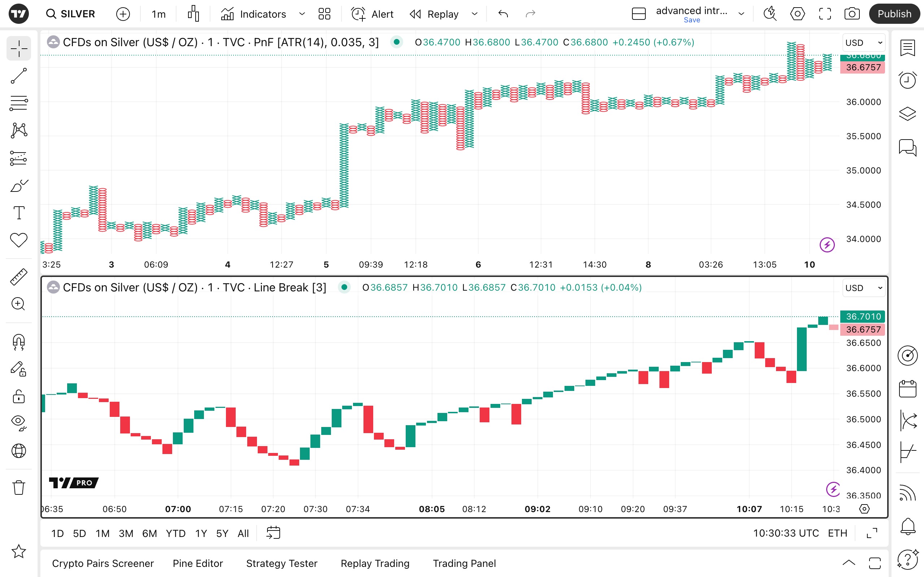Viewport: 924px width, 577px height.
Task: Hide all drawings with eye icon
Action: click(18, 422)
